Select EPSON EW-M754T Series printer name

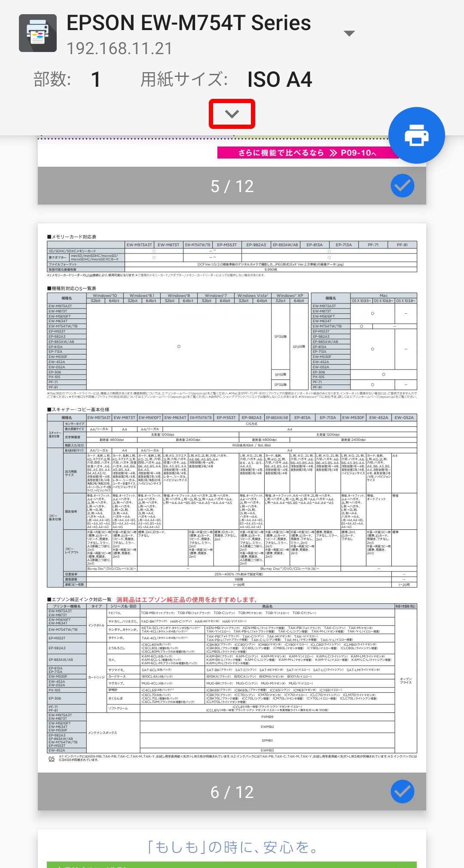point(189,23)
